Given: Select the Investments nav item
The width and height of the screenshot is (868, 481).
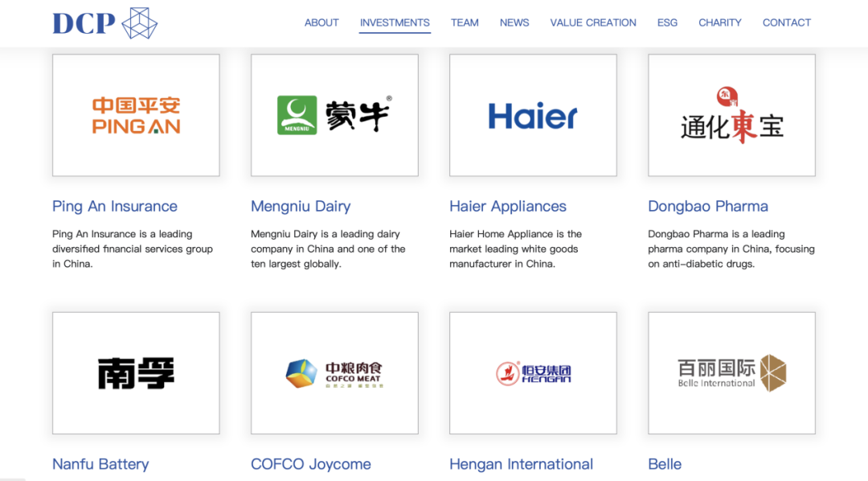Looking at the screenshot, I should 395,23.
